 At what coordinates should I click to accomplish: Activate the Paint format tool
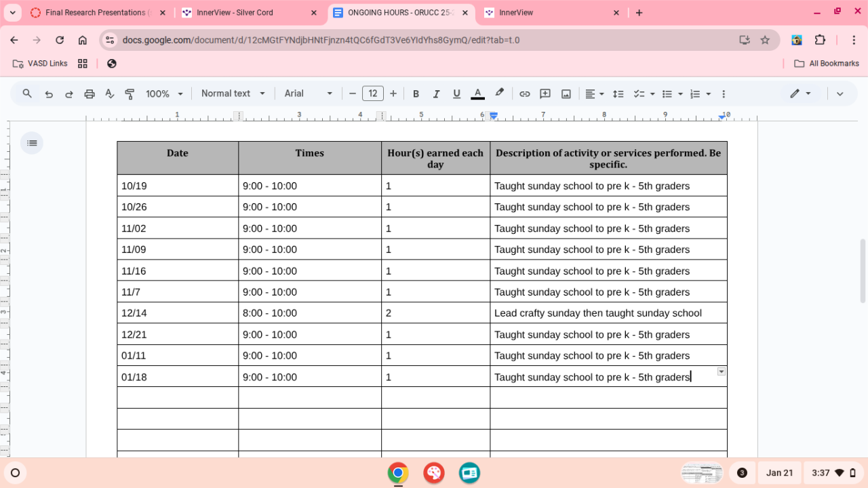(130, 94)
